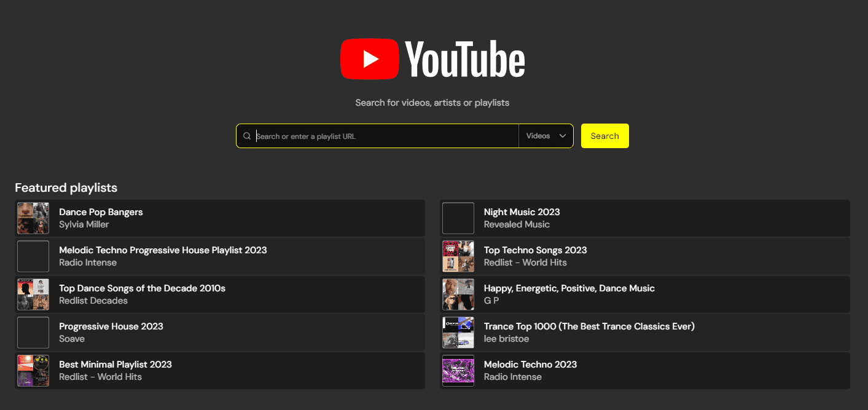Click the Trance Top 1000 cover thumbnail

(458, 333)
